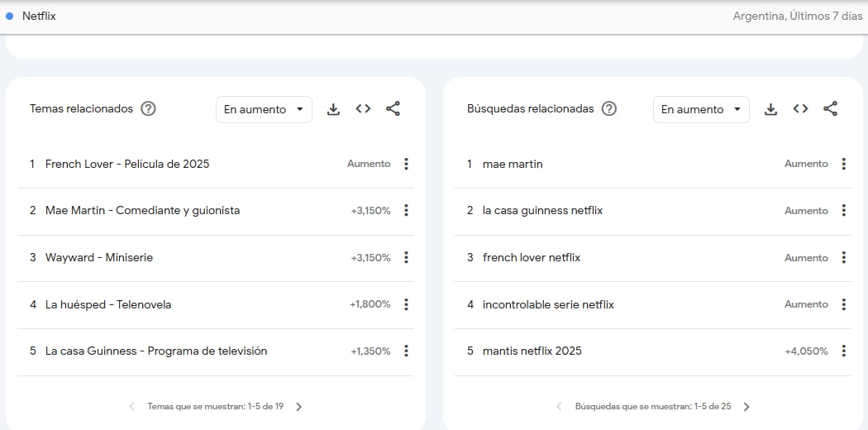Open more options for La casa Guinness topic

click(407, 351)
